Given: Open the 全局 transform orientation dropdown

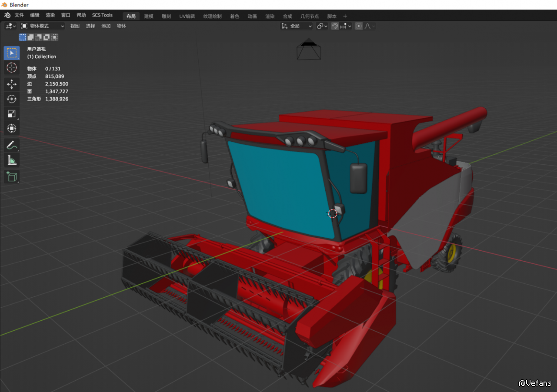Looking at the screenshot, I should pyautogui.click(x=297, y=26).
